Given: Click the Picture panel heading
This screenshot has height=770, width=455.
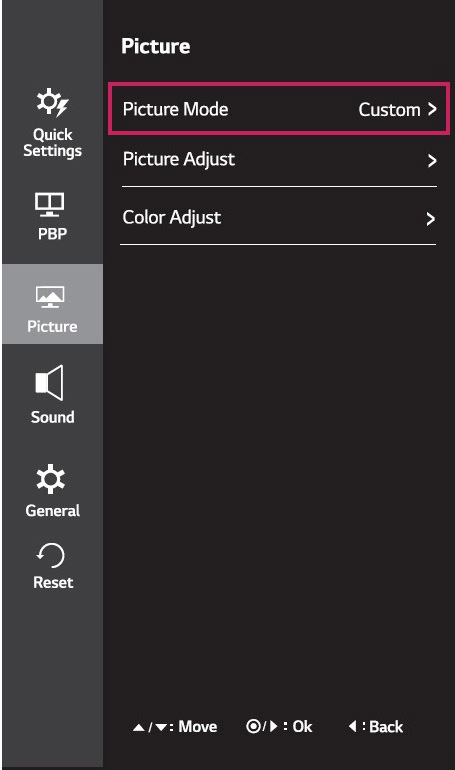Looking at the screenshot, I should pos(156,46).
